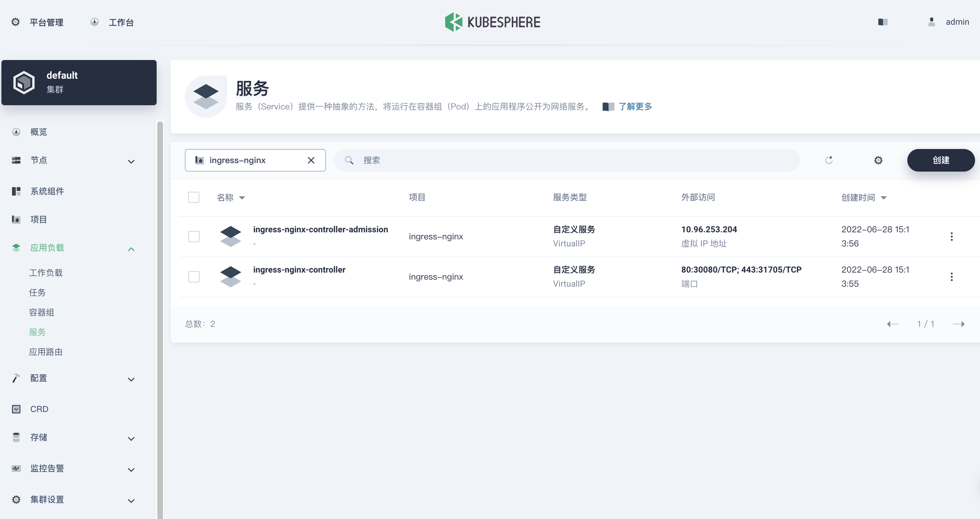Open the documentation book icon in header
Image resolution: width=980 pixels, height=519 pixels.
pos(883,22)
